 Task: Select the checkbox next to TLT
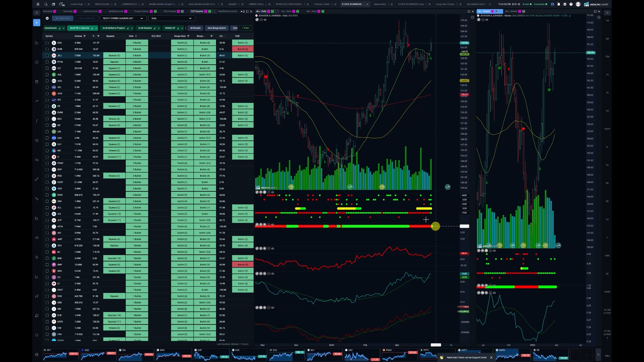[47, 68]
